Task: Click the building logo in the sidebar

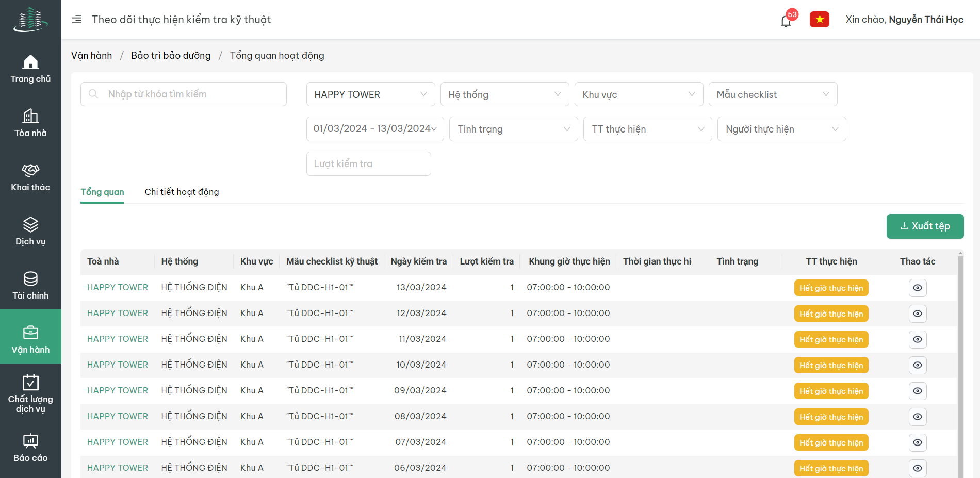Action: click(x=30, y=20)
